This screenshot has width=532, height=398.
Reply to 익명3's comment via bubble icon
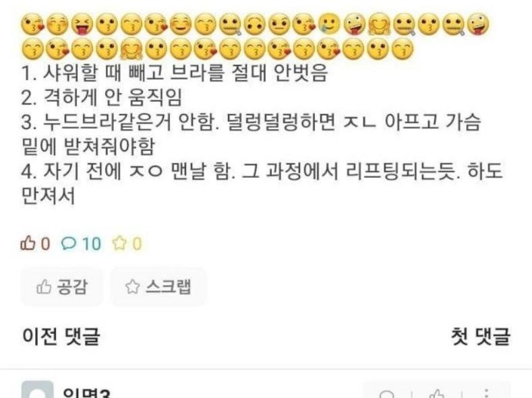[387, 395]
